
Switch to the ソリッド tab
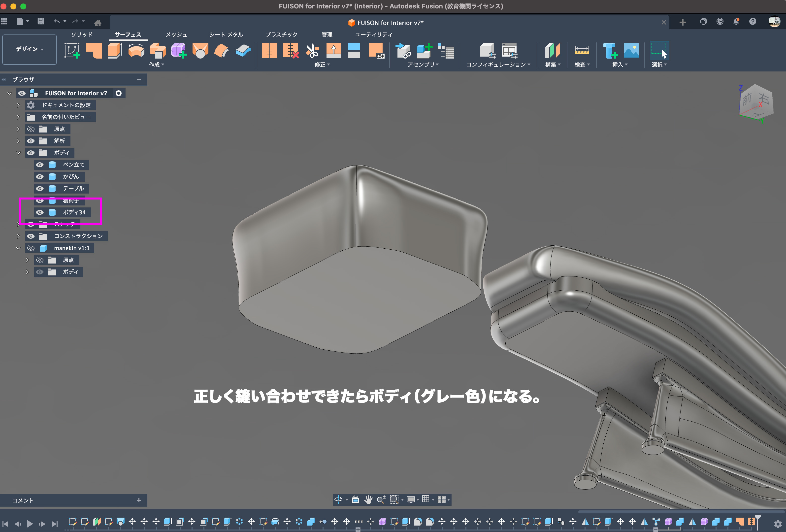pyautogui.click(x=82, y=34)
